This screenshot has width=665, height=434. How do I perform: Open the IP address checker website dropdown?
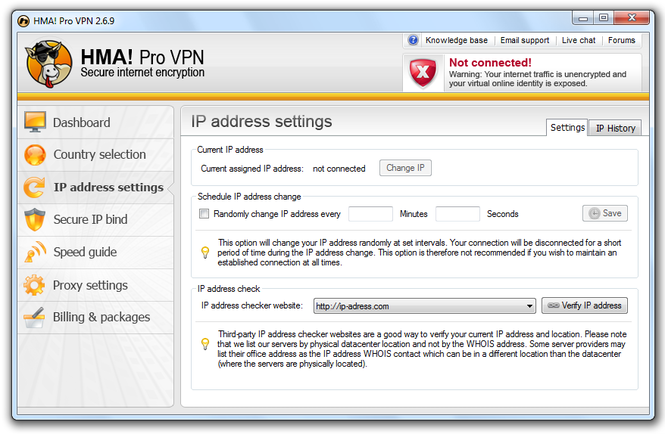tap(425, 306)
